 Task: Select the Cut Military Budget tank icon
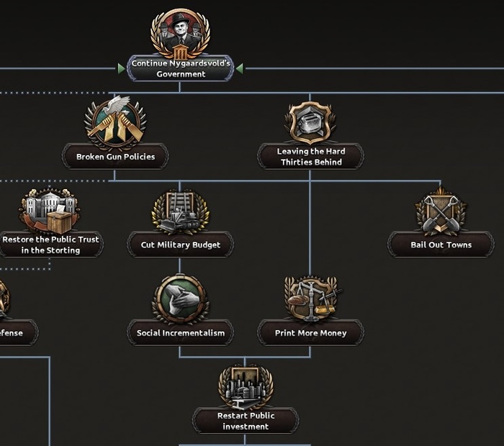click(180, 211)
